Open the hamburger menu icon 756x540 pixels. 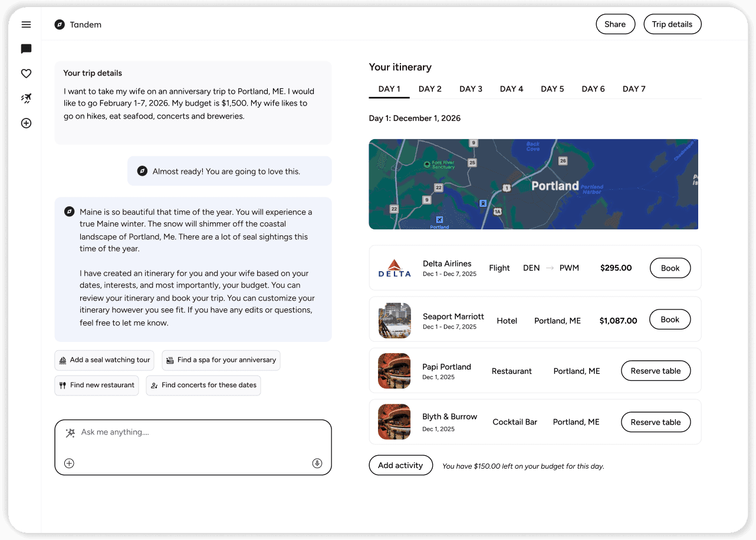26,25
